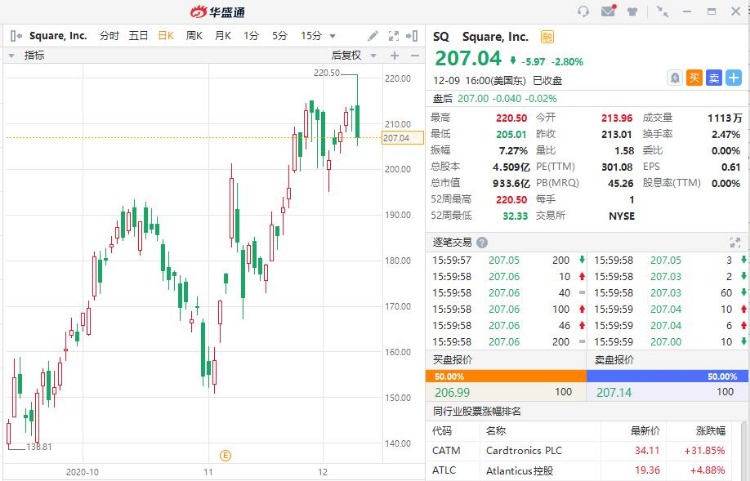Click the 207.04 price label on axis
The width and height of the screenshot is (750, 481).
tap(402, 138)
